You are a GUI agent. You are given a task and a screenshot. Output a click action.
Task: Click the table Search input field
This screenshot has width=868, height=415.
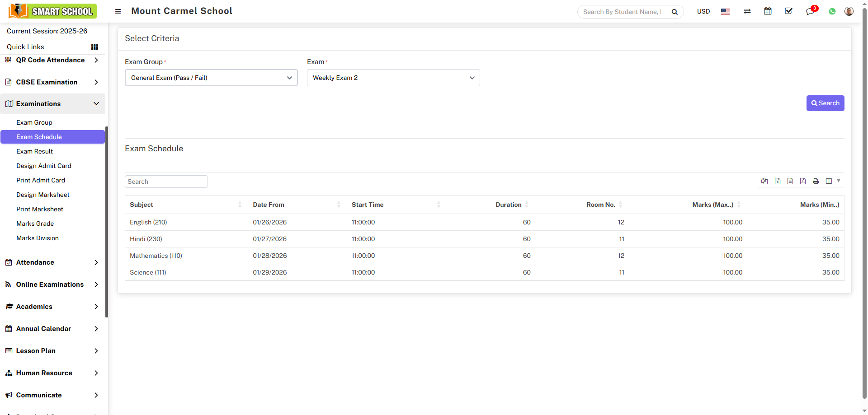(x=166, y=182)
